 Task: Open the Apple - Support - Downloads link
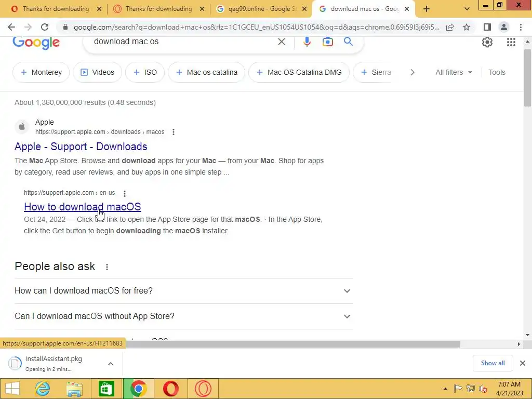[81, 147]
